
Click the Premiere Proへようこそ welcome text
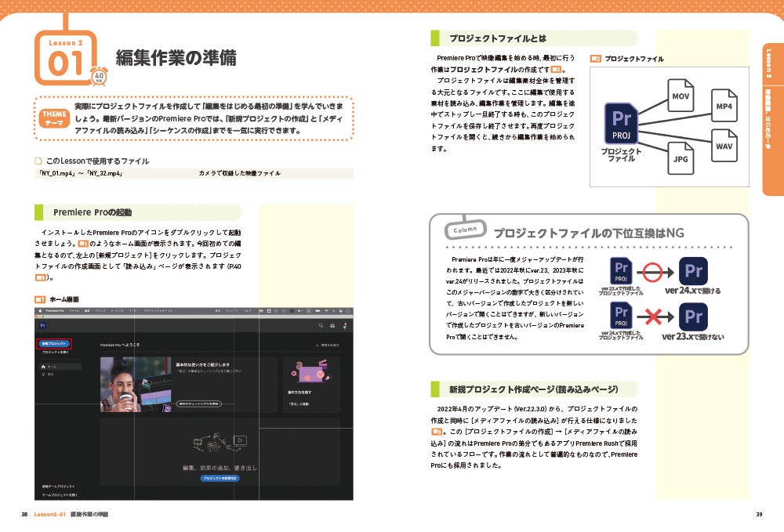coord(120,346)
